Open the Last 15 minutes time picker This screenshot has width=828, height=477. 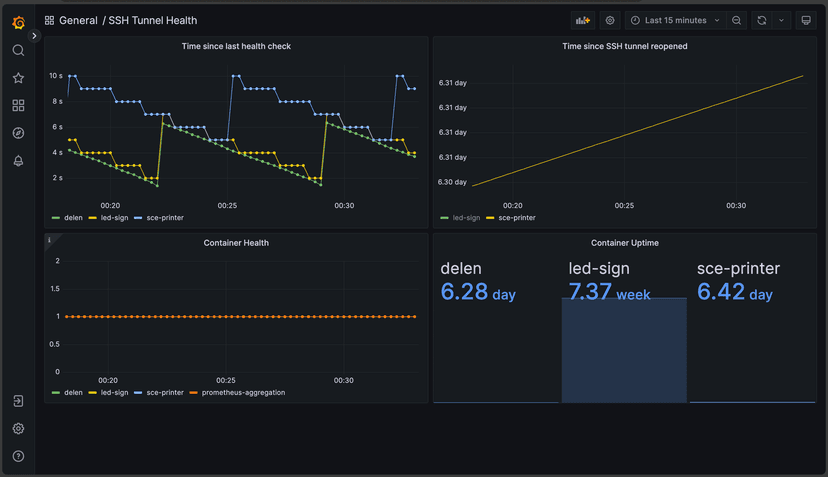(x=676, y=20)
